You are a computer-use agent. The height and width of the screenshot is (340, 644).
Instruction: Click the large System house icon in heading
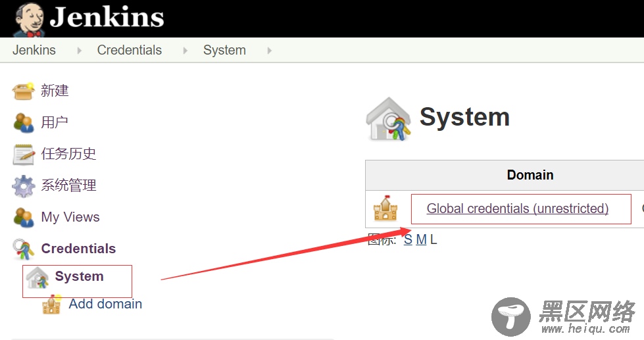pos(389,118)
